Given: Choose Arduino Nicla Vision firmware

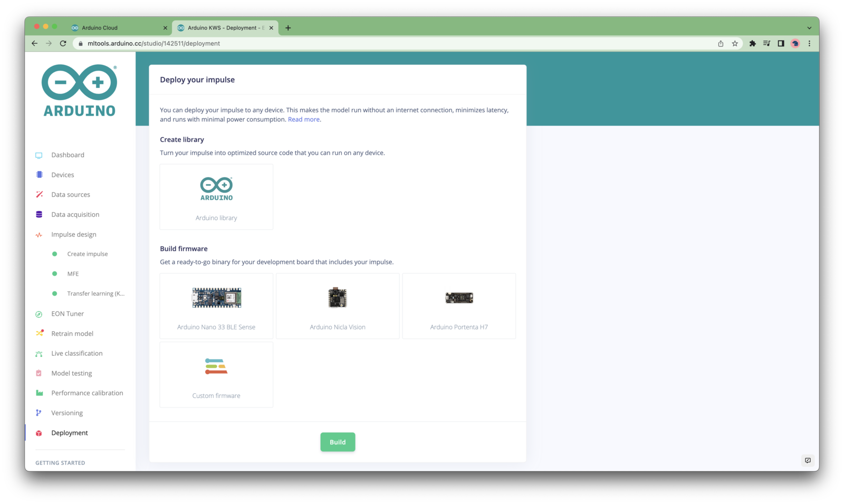Looking at the screenshot, I should click(x=338, y=306).
